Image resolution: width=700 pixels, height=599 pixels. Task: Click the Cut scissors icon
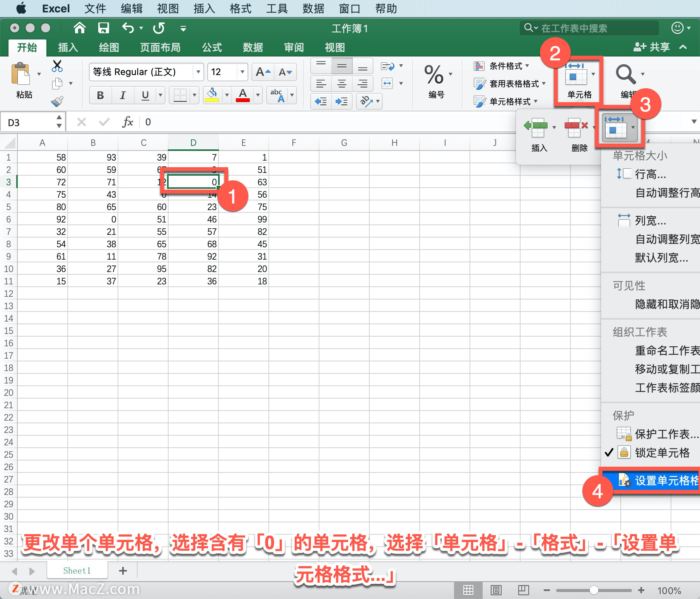point(57,66)
